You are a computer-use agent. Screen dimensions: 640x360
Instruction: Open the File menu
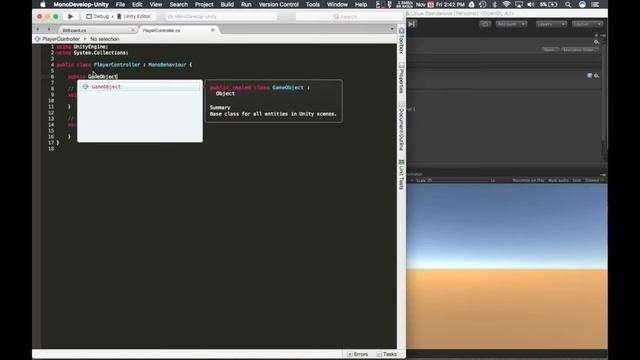coord(120,4)
